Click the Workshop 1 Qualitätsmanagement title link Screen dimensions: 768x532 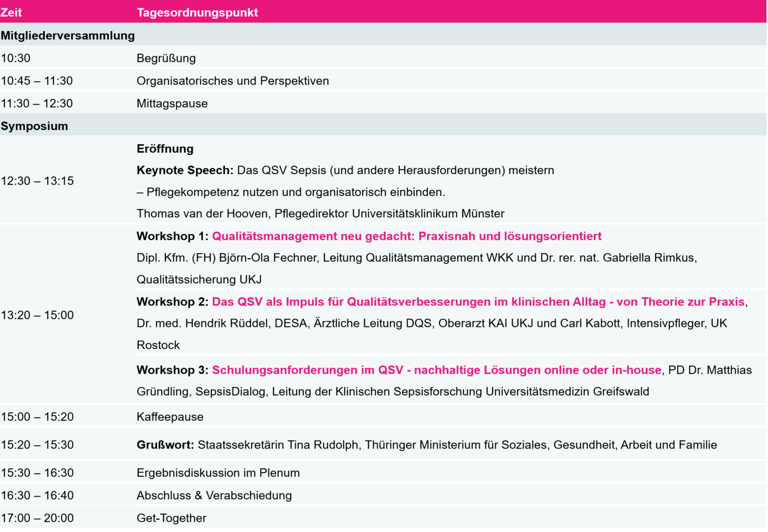tap(406, 236)
